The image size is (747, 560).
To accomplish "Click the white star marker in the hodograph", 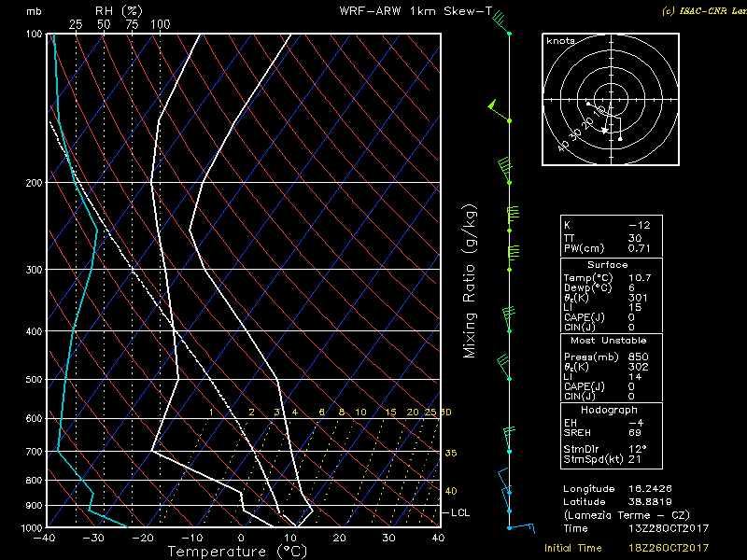I will click(605, 130).
